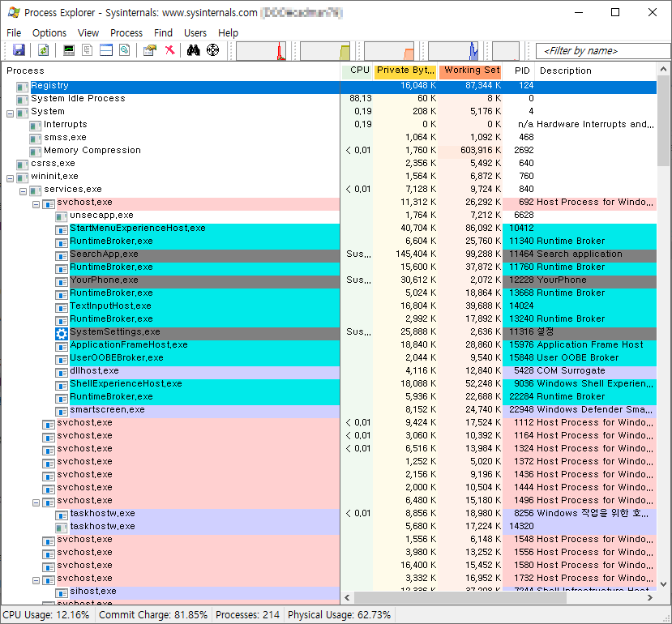Screen dimensions: 672x624
Task: Click the Refresh Now toolbar icon
Action: click(x=43, y=50)
